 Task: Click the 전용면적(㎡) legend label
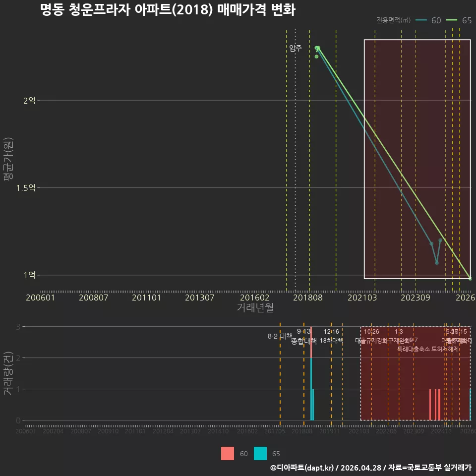pyautogui.click(x=393, y=20)
